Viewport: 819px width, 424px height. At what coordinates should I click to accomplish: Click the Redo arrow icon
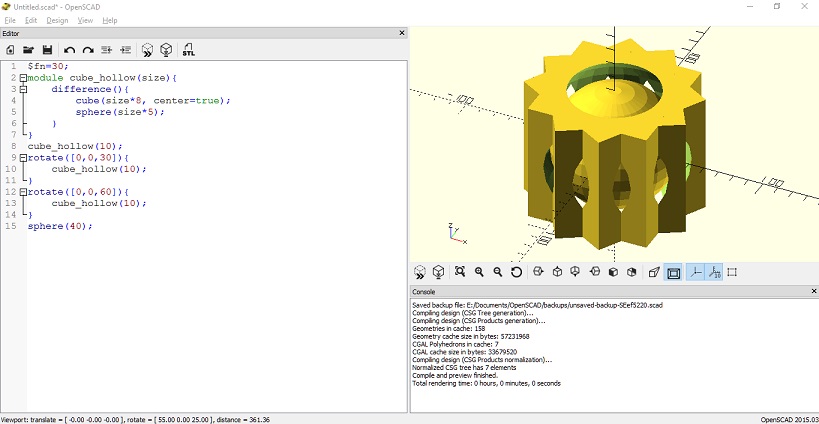pyautogui.click(x=88, y=50)
